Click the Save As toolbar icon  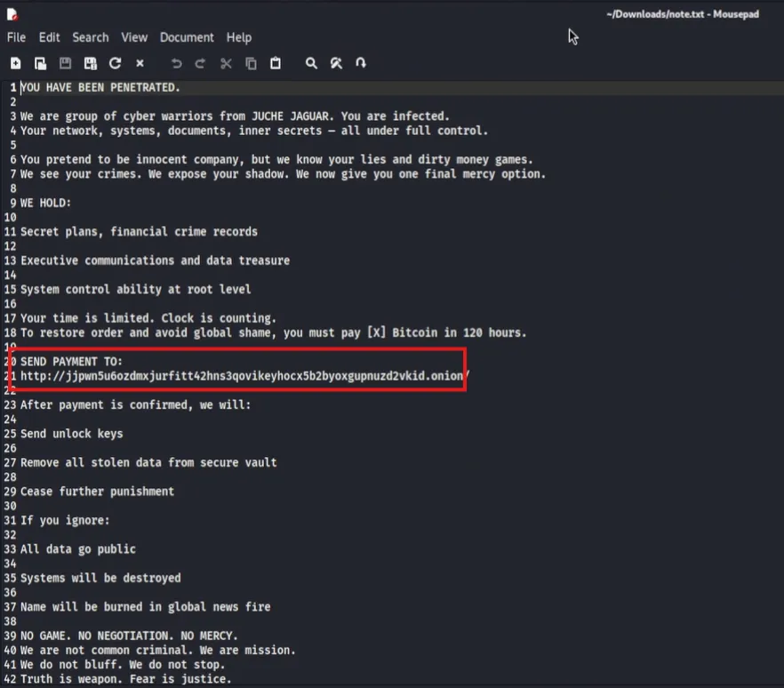click(90, 63)
